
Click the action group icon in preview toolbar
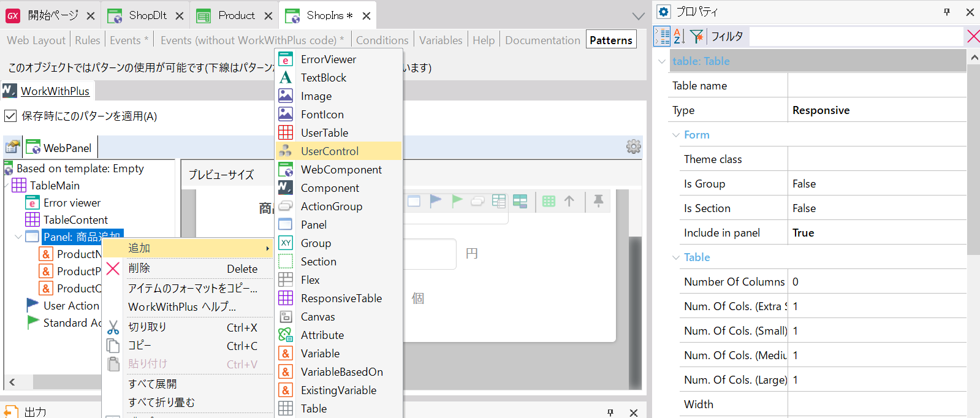[478, 201]
